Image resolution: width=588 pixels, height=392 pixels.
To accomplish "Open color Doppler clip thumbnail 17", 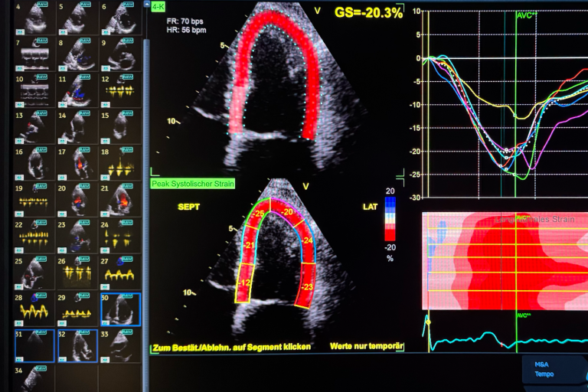I will [x=77, y=162].
